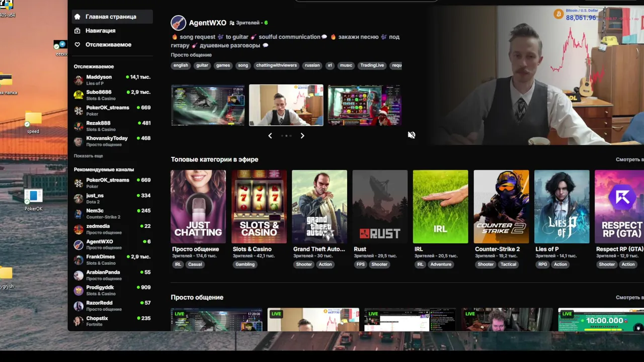The width and height of the screenshot is (644, 362).
Task: Select the TradingLive tag
Action: pyautogui.click(x=372, y=65)
